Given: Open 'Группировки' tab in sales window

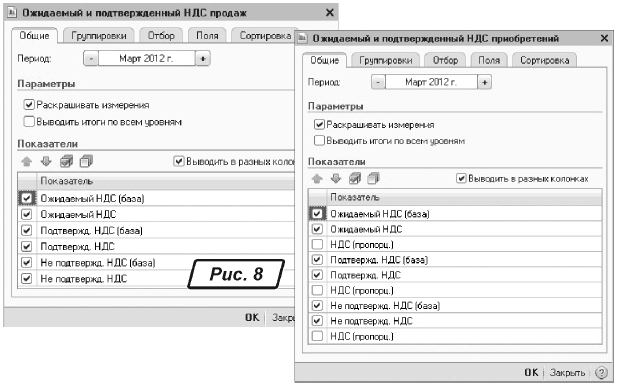Looking at the screenshot, I should (x=99, y=36).
